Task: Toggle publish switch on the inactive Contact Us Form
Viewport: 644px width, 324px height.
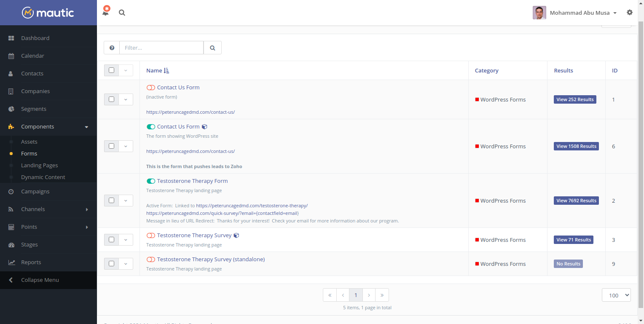Action: click(151, 88)
